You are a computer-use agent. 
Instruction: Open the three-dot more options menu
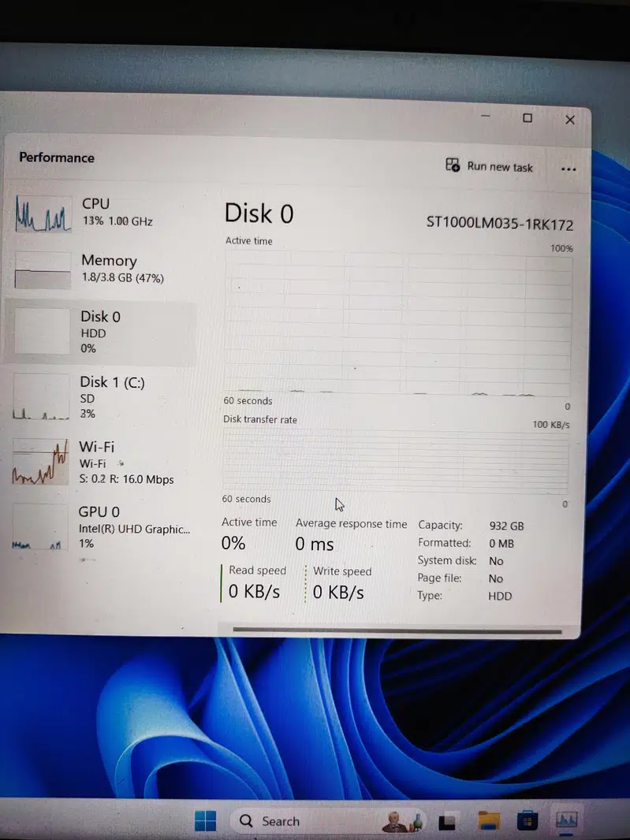[x=568, y=169]
